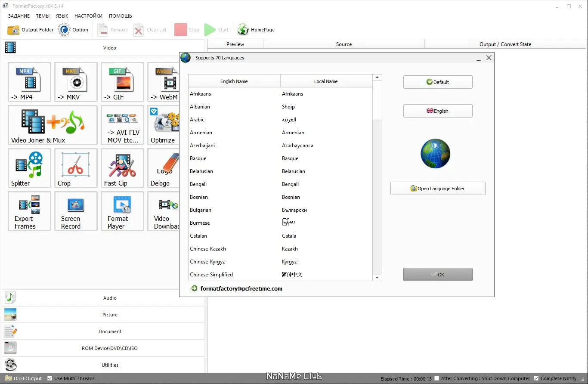588x384 pixels.
Task: Choose the -> GIF conversion tile
Action: pyautogui.click(x=122, y=82)
